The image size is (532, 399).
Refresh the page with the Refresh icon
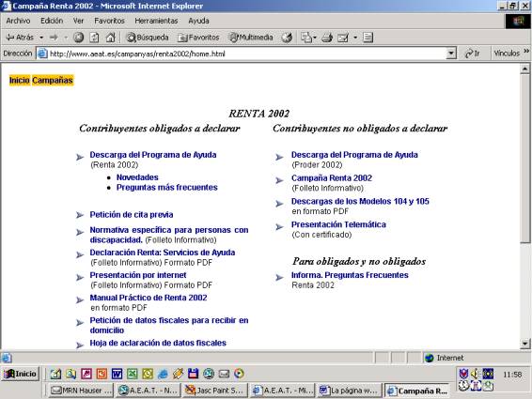(94, 38)
